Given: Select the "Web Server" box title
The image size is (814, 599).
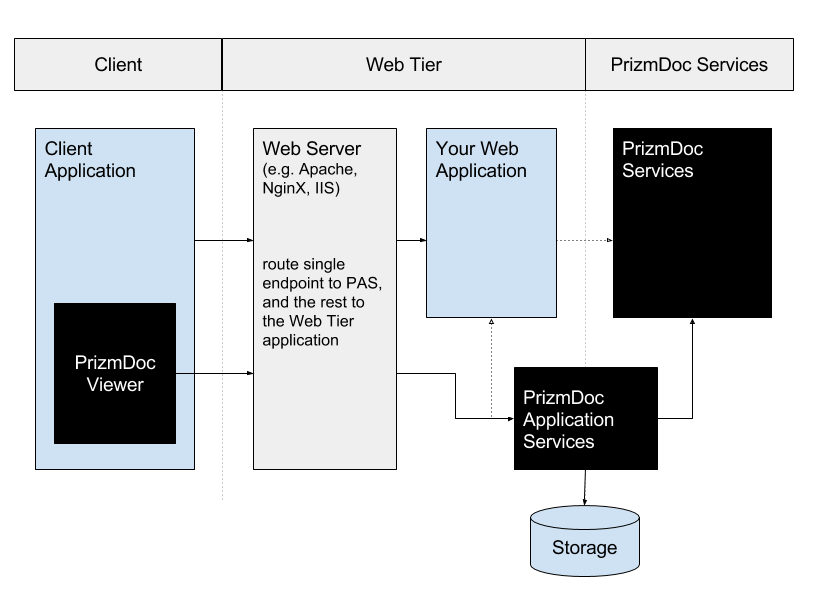Looking at the screenshot, I should (x=311, y=148).
